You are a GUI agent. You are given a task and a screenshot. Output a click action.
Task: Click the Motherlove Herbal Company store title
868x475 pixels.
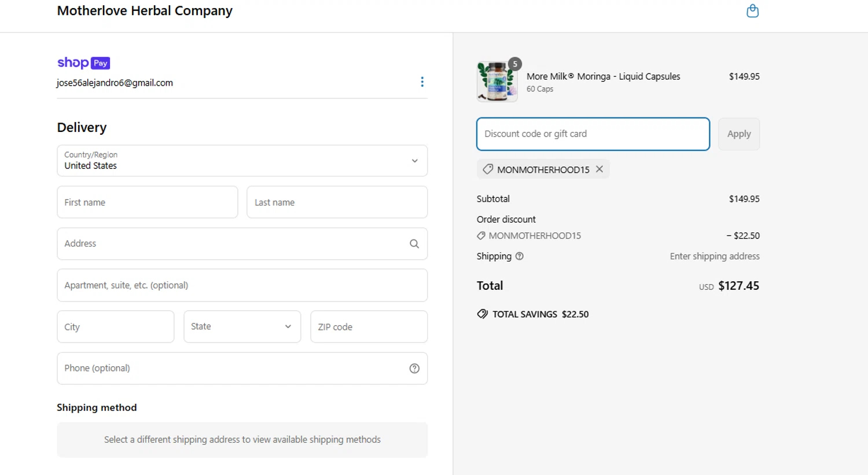click(x=145, y=10)
